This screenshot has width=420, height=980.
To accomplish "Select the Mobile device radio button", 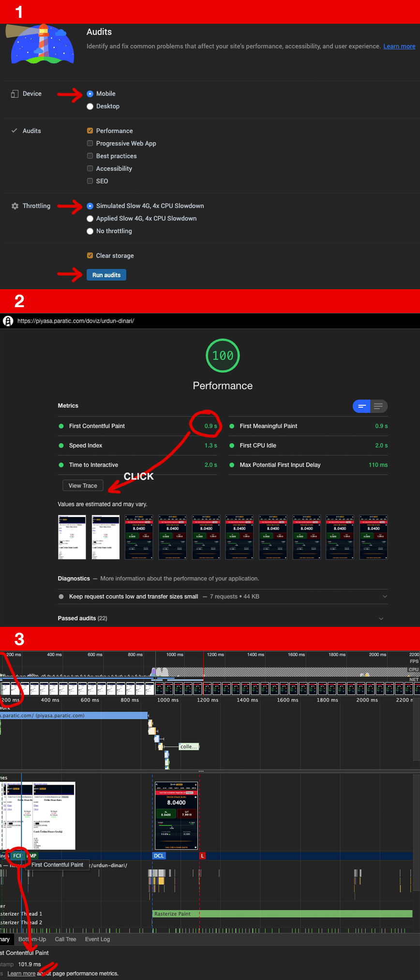I will pos(90,94).
